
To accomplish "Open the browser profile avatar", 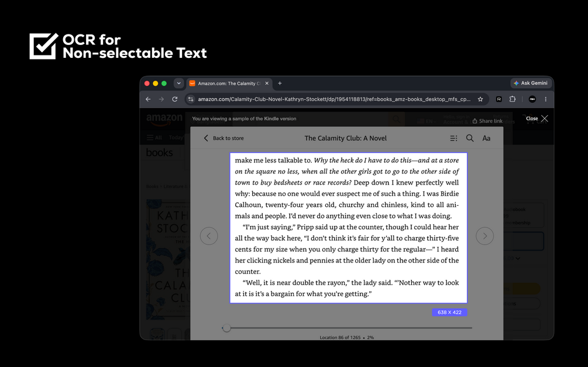I will point(532,99).
